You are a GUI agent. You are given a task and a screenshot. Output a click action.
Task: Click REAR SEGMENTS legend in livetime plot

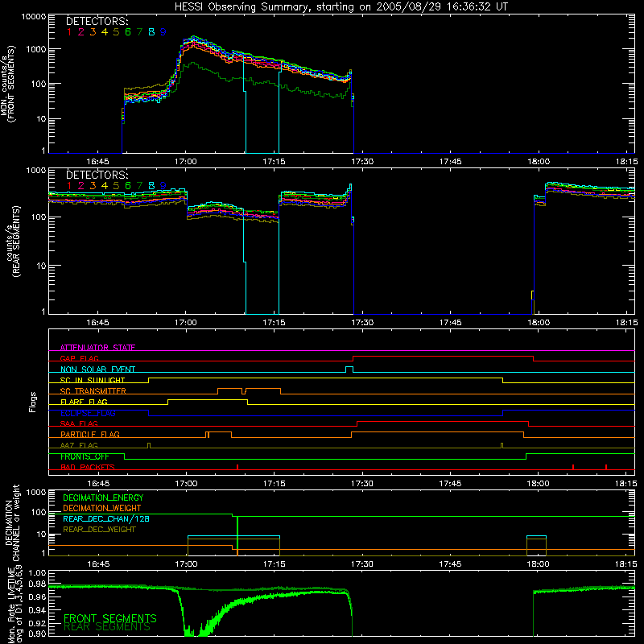coord(107,627)
